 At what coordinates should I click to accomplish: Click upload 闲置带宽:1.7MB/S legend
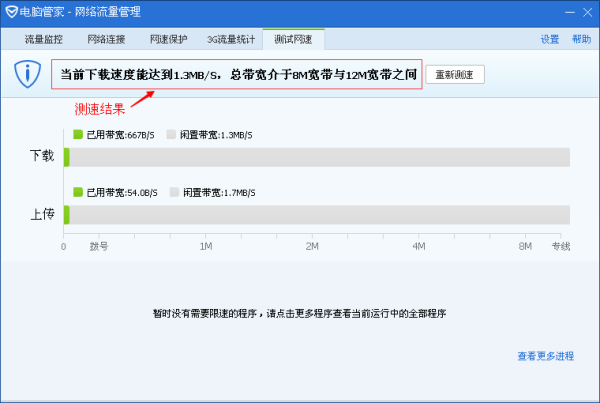[x=213, y=192]
